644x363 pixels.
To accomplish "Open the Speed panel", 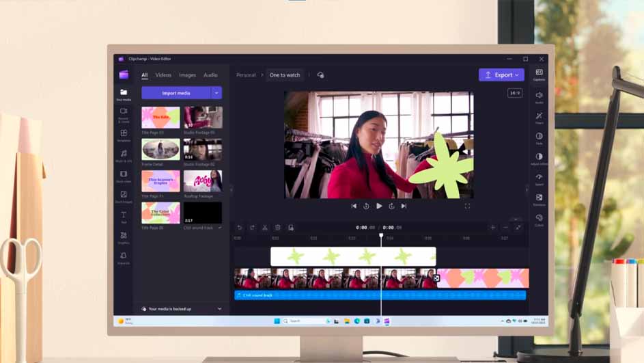I will (x=539, y=179).
